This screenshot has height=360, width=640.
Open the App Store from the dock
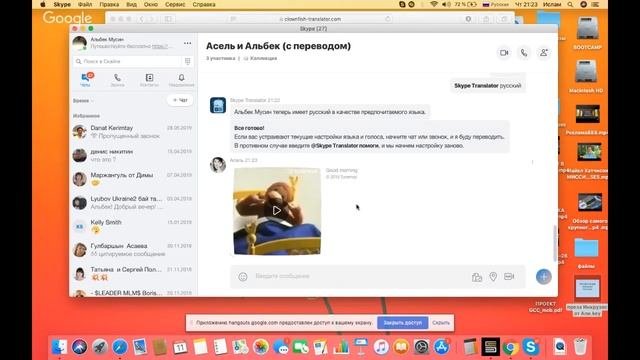pyautogui.click(x=441, y=347)
